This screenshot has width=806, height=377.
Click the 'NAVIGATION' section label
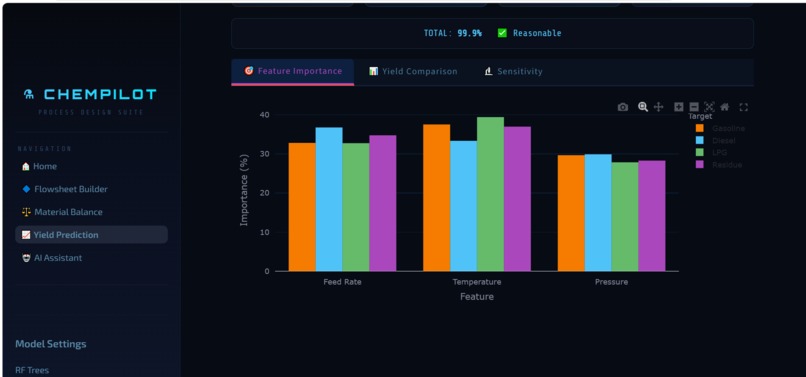pos(45,149)
